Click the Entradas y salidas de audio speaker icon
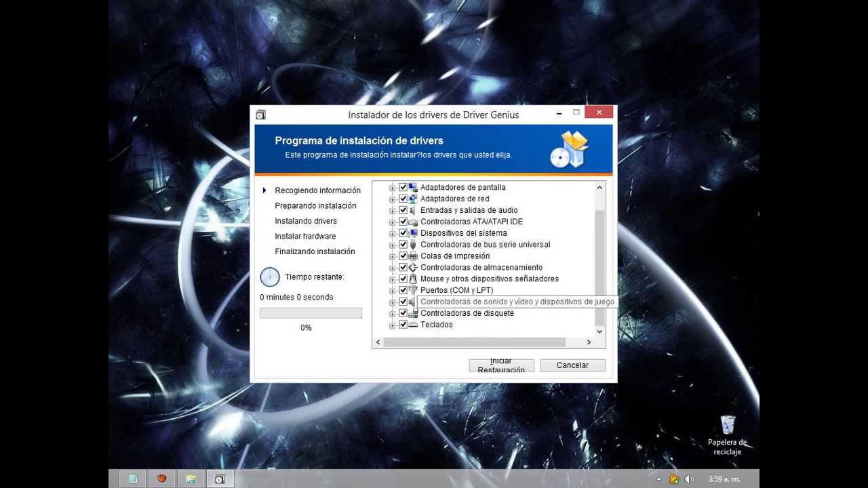Viewport: 868px width, 488px height. 413,210
